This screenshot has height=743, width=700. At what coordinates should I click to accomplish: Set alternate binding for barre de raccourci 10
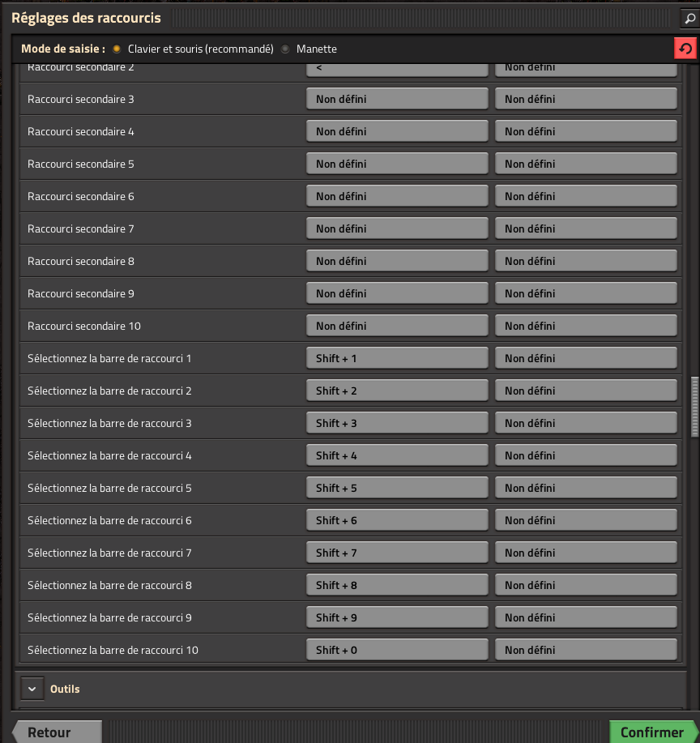click(x=586, y=650)
